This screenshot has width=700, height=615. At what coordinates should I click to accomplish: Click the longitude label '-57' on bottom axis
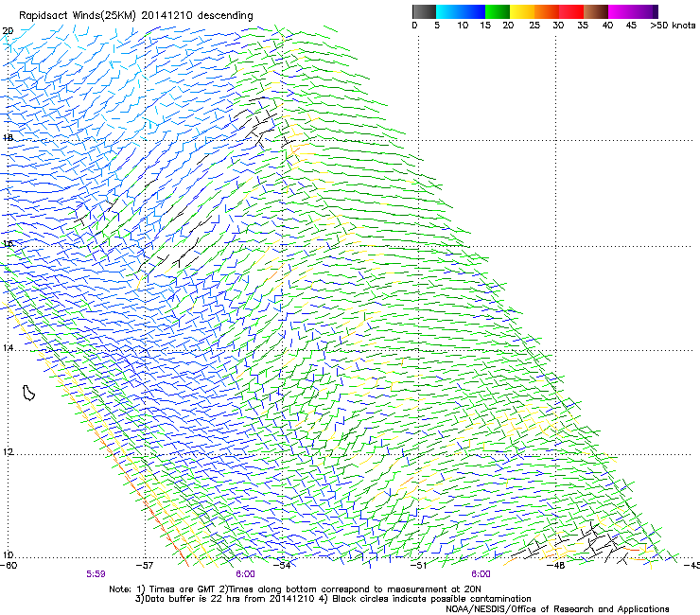point(145,566)
